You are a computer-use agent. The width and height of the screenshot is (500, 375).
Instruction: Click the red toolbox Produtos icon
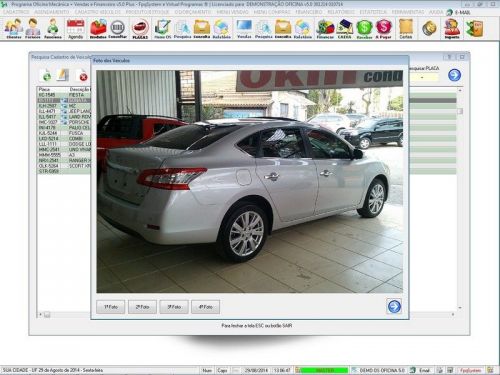click(x=98, y=29)
